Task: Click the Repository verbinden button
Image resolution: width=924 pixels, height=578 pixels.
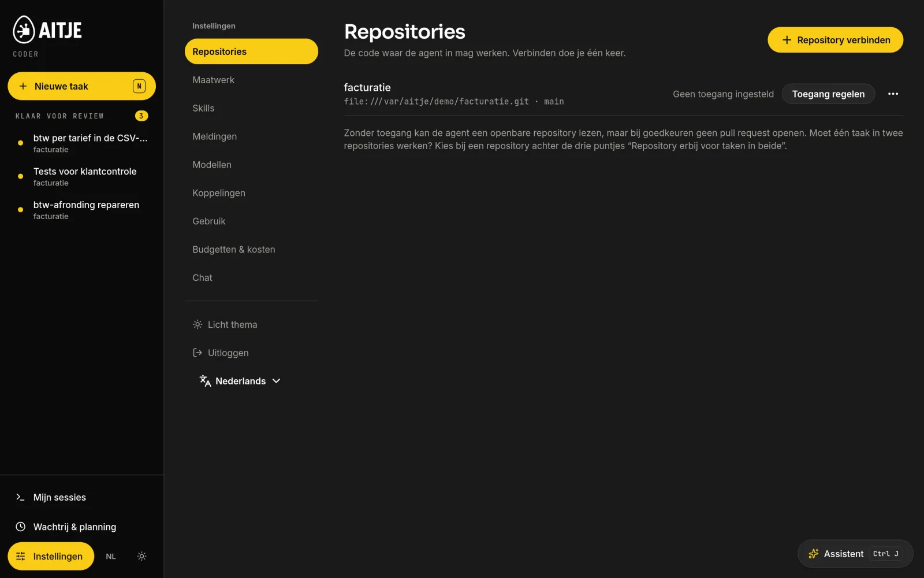Action: pyautogui.click(x=835, y=40)
